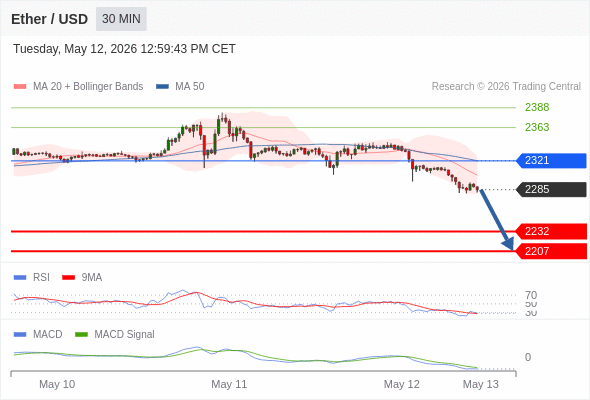590x400 pixels.
Task: Click the Ether / USD title
Action: coord(49,19)
